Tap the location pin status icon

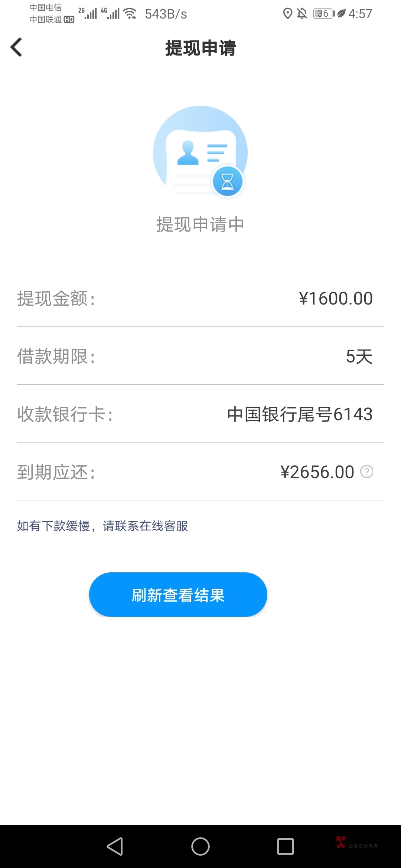click(287, 14)
